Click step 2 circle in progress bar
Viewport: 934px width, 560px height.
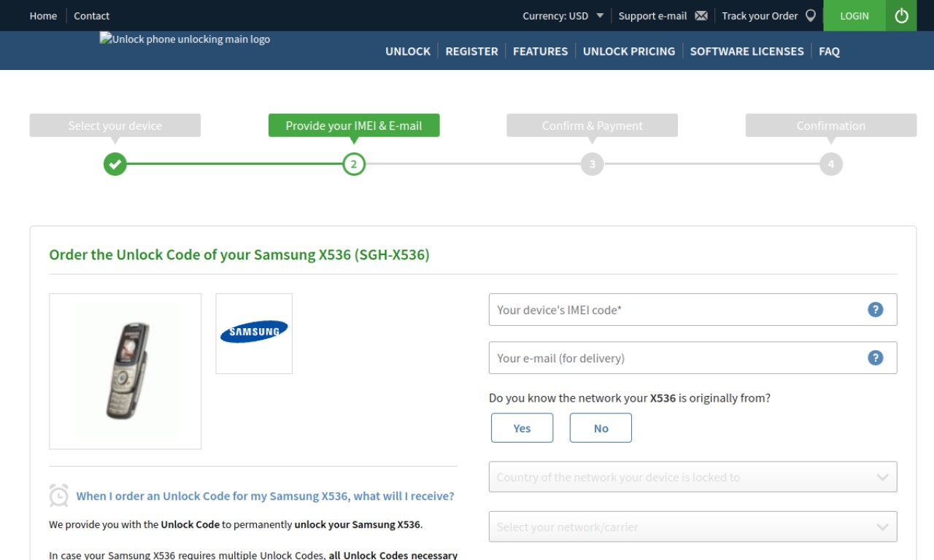pos(354,164)
